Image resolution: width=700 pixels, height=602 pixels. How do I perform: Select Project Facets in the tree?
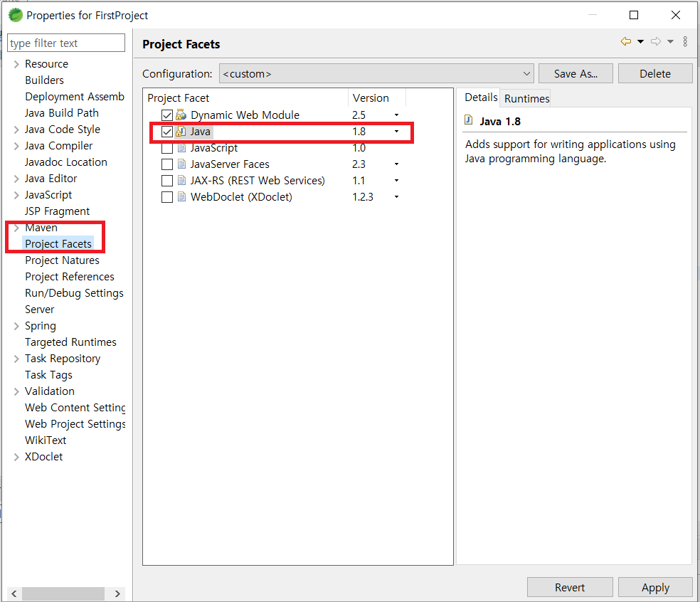point(58,244)
